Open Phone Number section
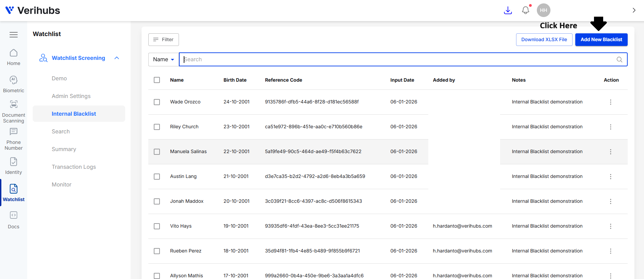The height and width of the screenshot is (279, 644). click(x=14, y=139)
